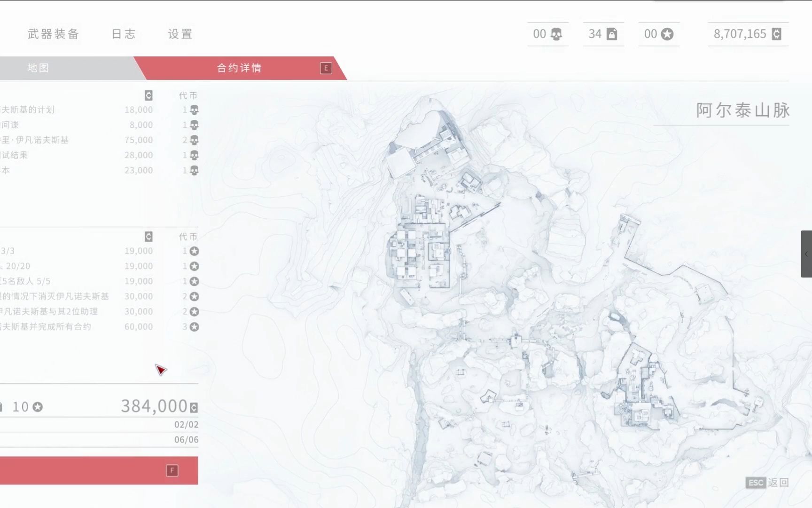
Task: Click the star icon beside total 10
Action: (x=38, y=407)
